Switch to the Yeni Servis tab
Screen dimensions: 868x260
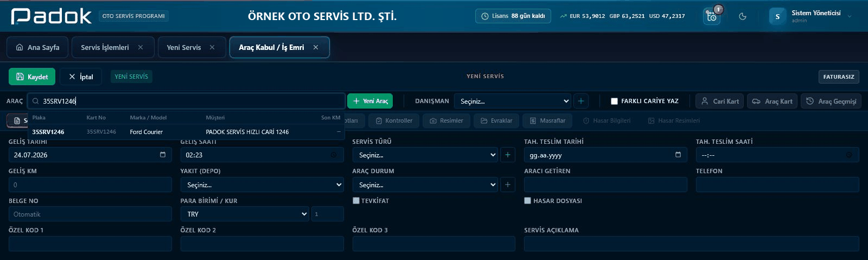[184, 47]
